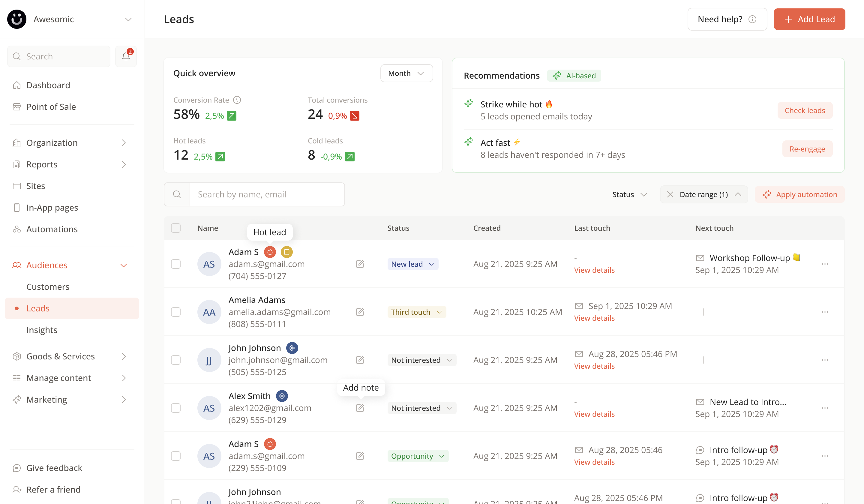The width and height of the screenshot is (864, 504).
Task: Click the Conversion Rate info icon
Action: 237,100
